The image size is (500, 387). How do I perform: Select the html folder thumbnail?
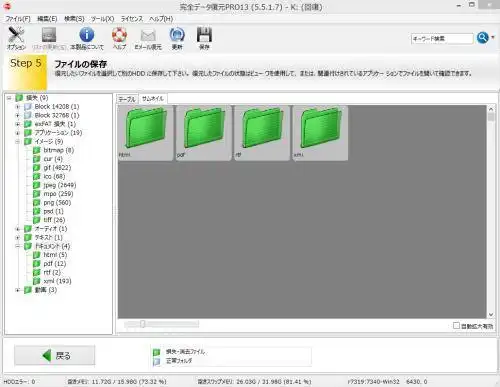[x=146, y=133]
